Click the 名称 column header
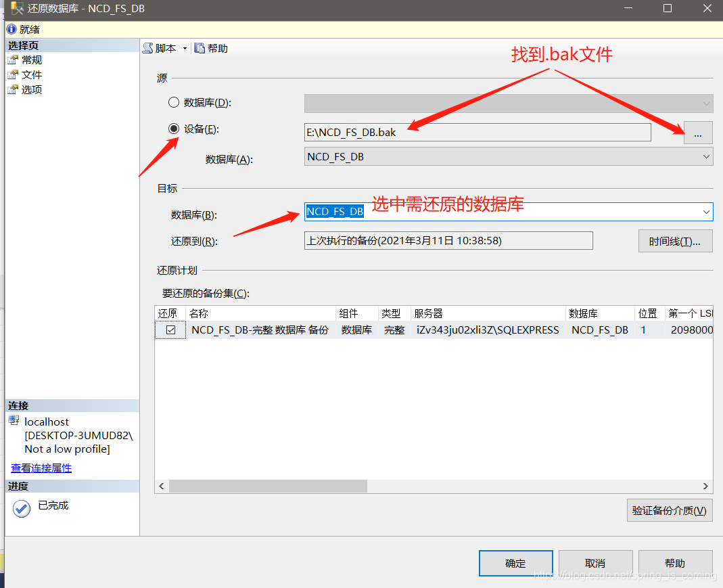Image resolution: width=723 pixels, height=588 pixels. coord(260,313)
